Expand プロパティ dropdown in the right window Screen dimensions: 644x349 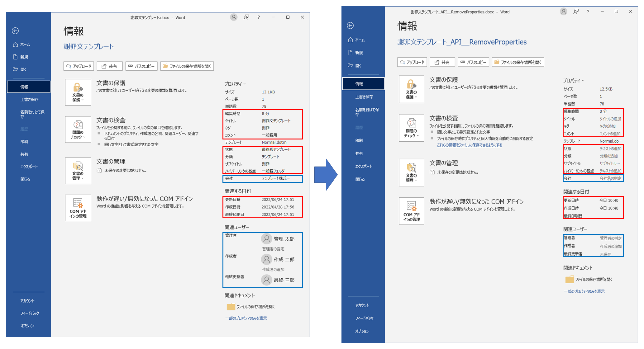[573, 81]
